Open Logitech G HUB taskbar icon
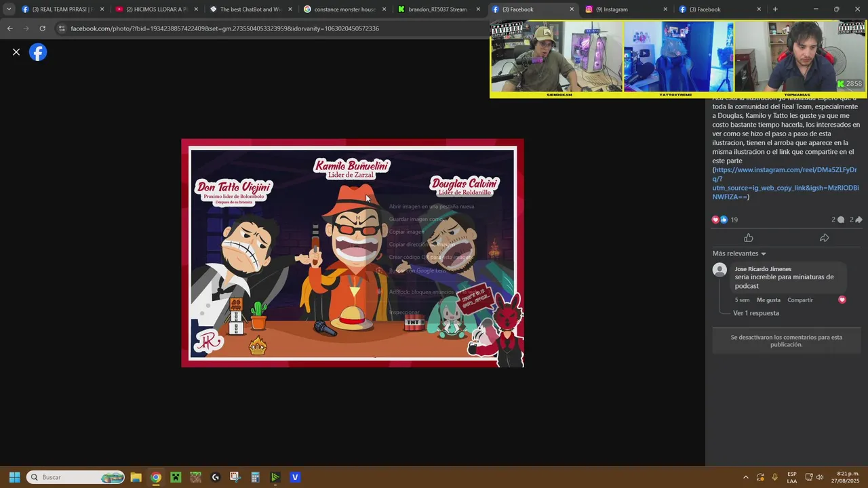The image size is (868, 488). (216, 477)
